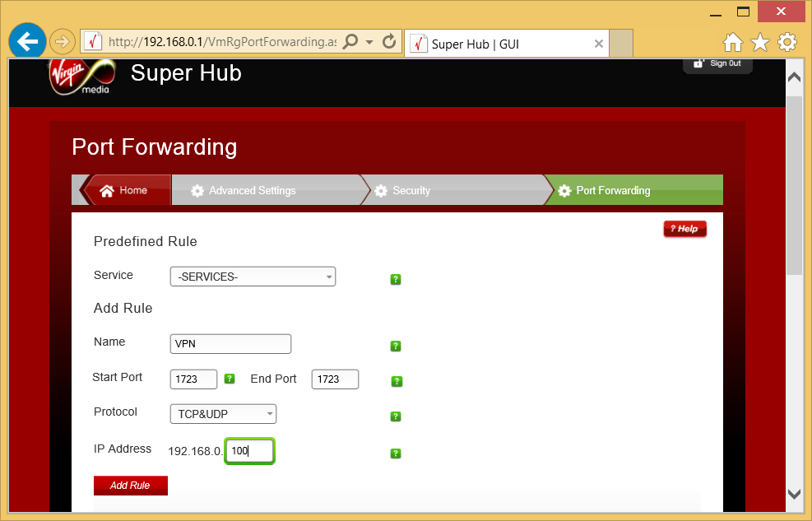The image size is (812, 521).
Task: Click the gear icon in Advanced Settings breadcrumb
Action: [197, 191]
